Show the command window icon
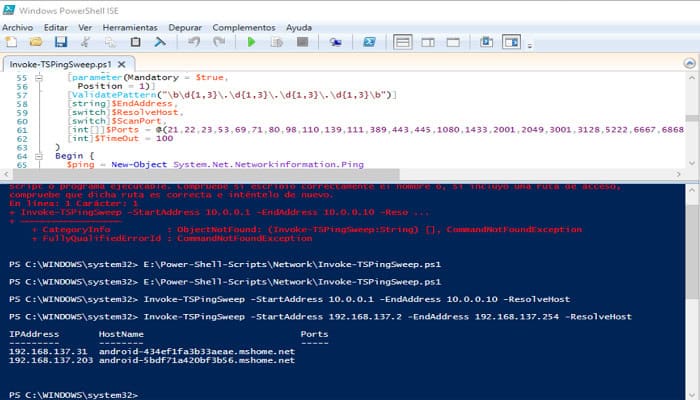This screenshot has height=400, width=700. tap(486, 42)
